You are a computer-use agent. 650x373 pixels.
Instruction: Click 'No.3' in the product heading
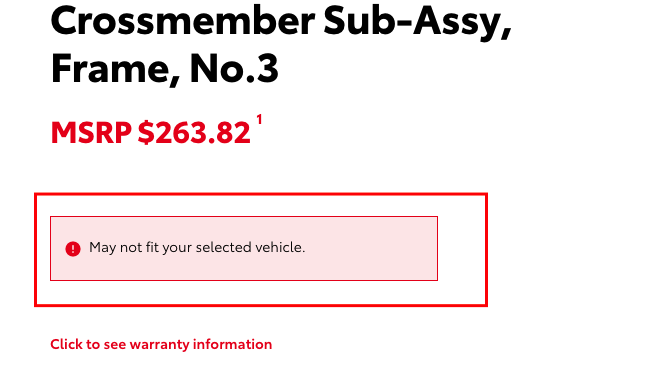pos(234,68)
